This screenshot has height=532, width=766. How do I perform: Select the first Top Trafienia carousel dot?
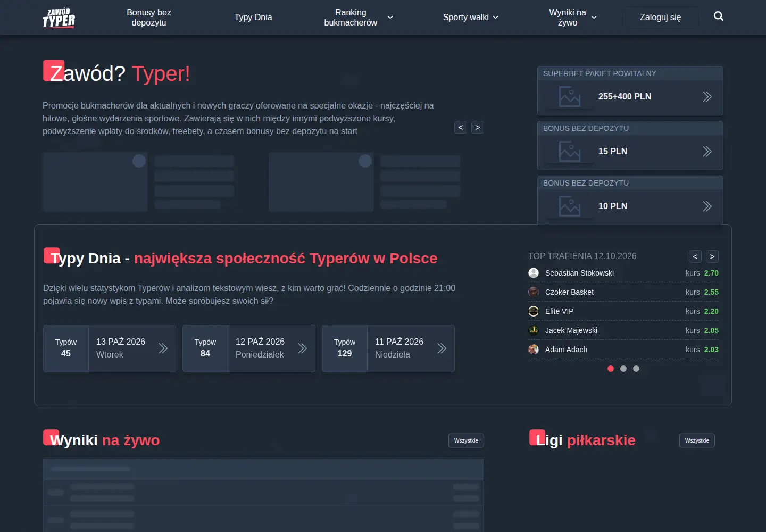click(611, 369)
